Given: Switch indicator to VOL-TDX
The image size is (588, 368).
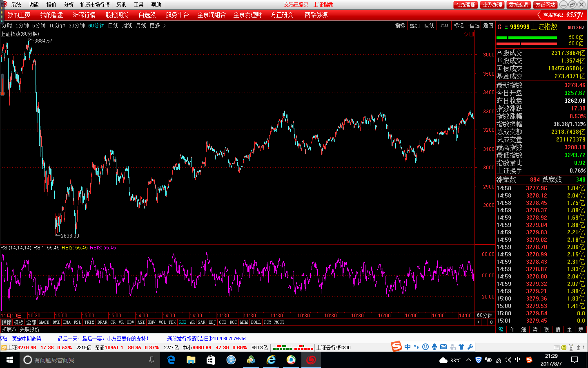Looking at the screenshot, I should [167, 323].
